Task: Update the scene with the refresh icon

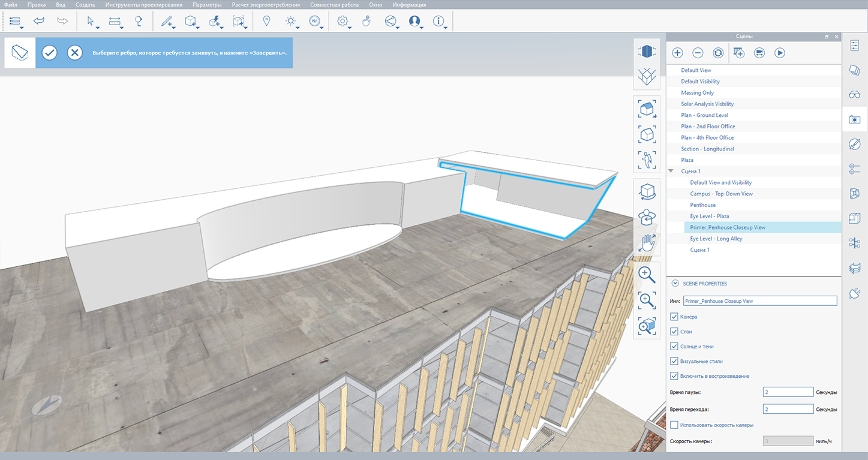Action: point(718,53)
